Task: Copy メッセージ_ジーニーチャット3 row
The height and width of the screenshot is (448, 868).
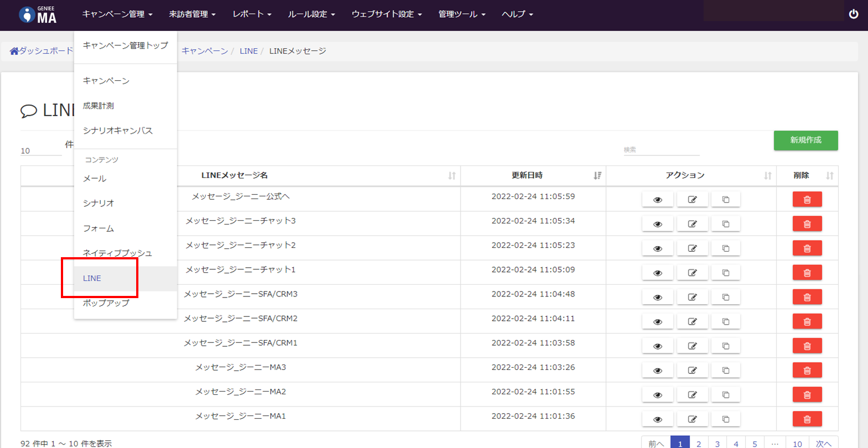Action: (726, 223)
